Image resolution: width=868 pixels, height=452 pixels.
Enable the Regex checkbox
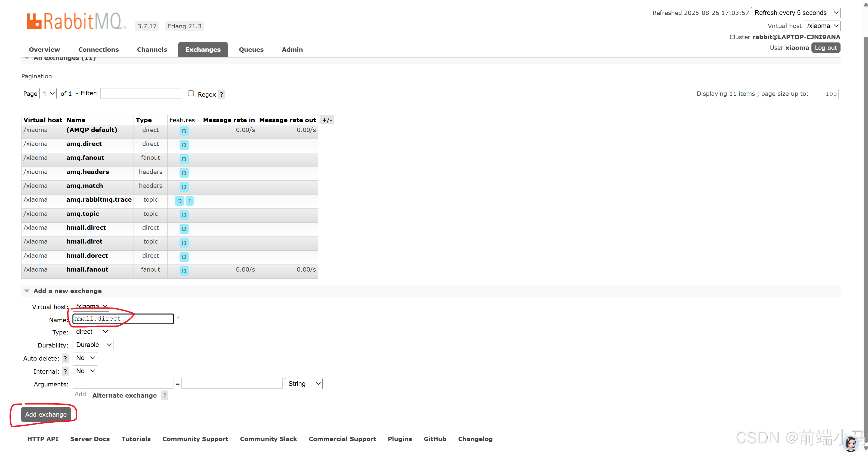click(191, 93)
